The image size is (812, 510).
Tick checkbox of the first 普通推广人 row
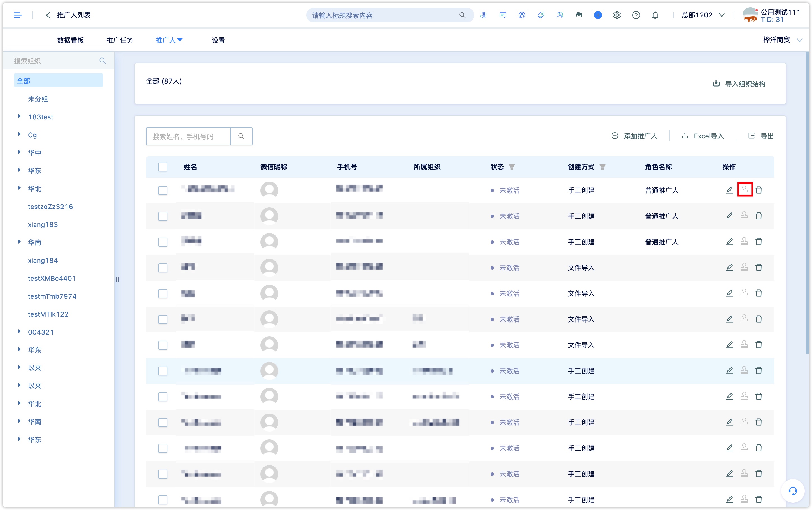(x=163, y=190)
